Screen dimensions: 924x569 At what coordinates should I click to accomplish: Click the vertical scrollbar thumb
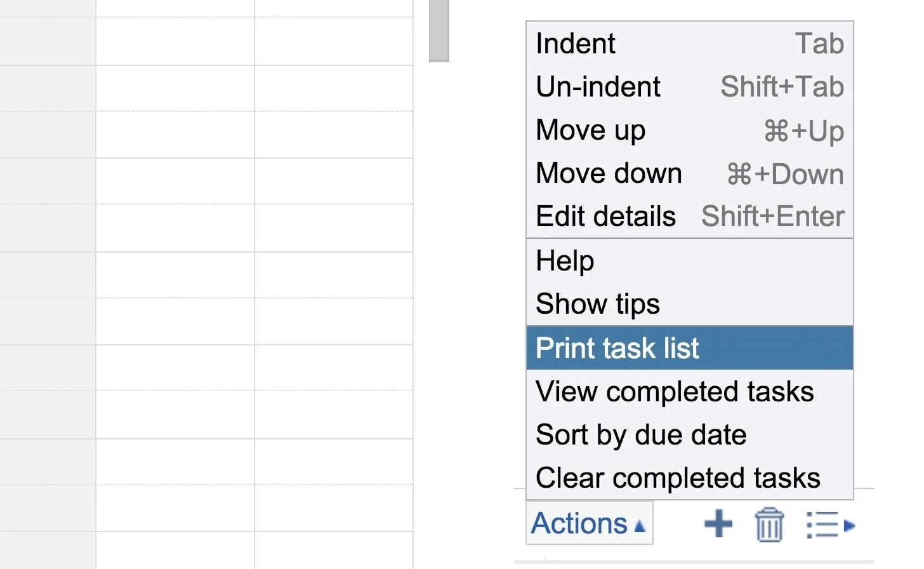439,30
